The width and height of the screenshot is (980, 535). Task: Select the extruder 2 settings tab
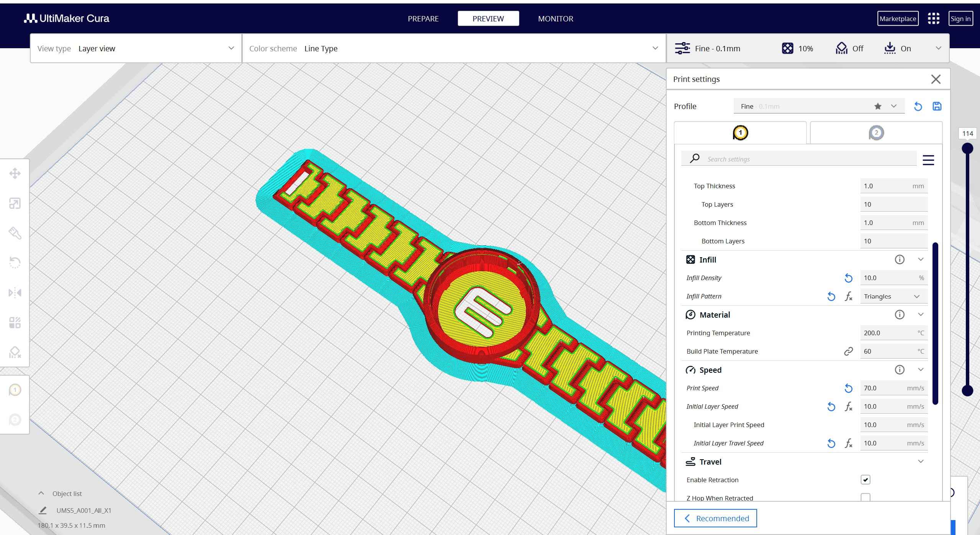click(x=876, y=133)
